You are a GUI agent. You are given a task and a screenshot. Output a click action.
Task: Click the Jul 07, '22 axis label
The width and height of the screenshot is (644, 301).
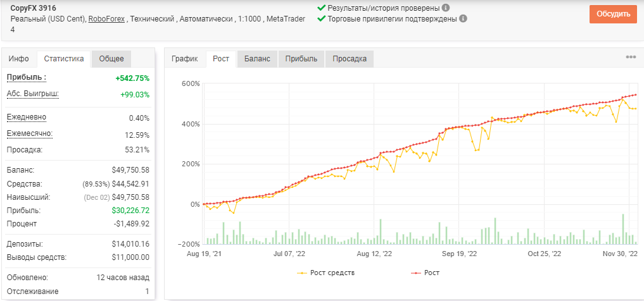(x=289, y=254)
